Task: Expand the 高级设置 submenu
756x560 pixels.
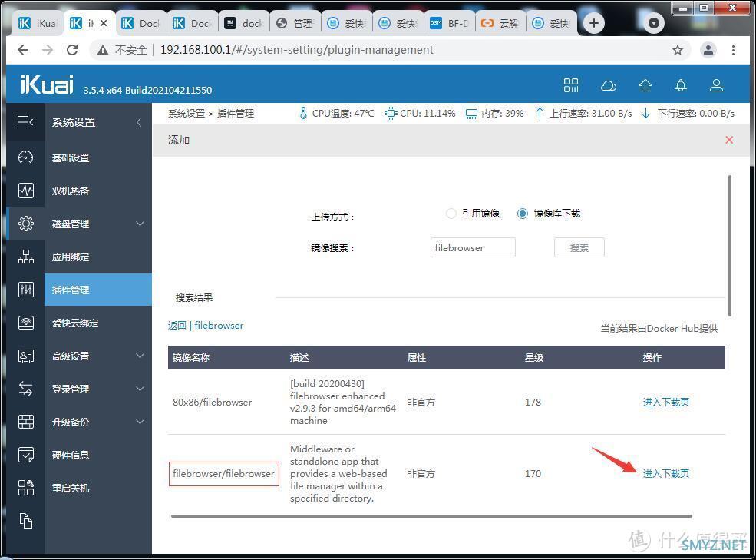Action: tap(140, 356)
